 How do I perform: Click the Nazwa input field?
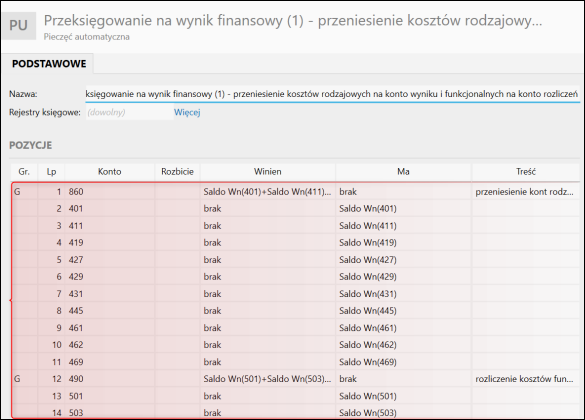tap(332, 94)
